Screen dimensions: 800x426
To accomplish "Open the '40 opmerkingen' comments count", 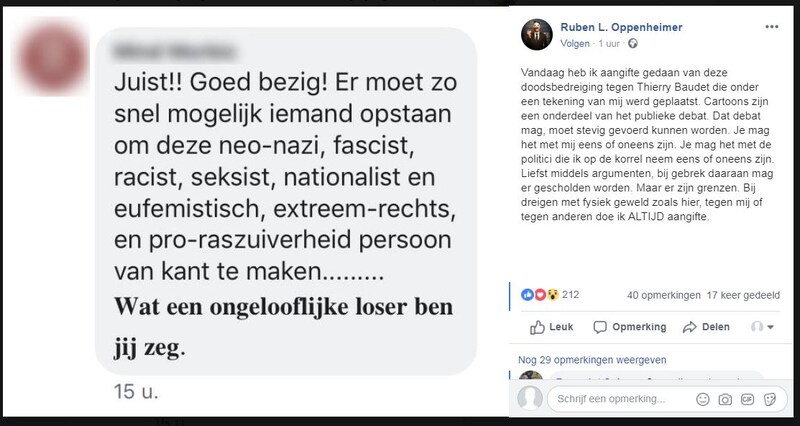I will point(661,294).
